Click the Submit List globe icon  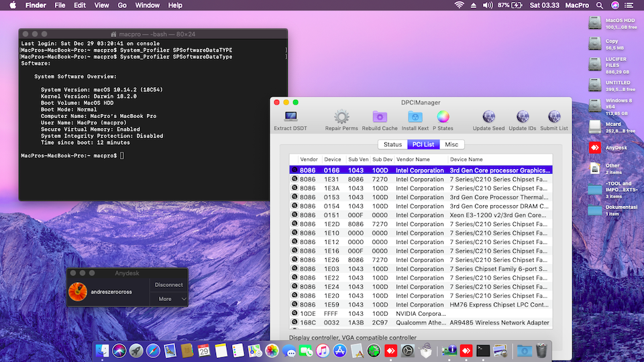tap(554, 117)
